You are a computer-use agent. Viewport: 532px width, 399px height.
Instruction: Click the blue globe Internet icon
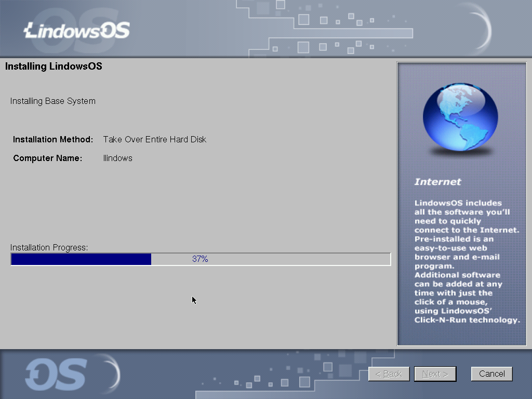(460, 118)
